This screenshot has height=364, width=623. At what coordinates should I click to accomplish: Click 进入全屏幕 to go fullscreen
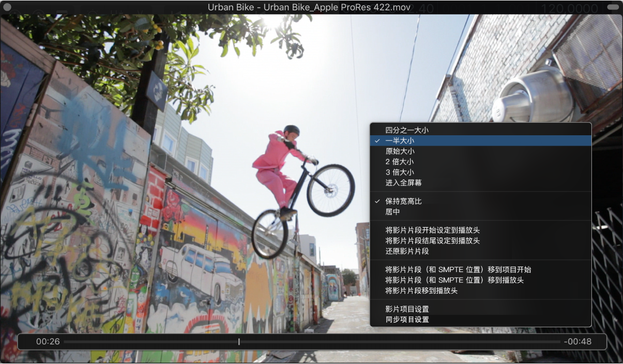(481, 183)
